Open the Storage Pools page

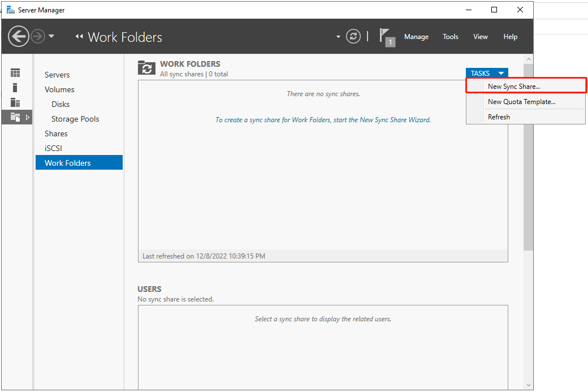[75, 119]
